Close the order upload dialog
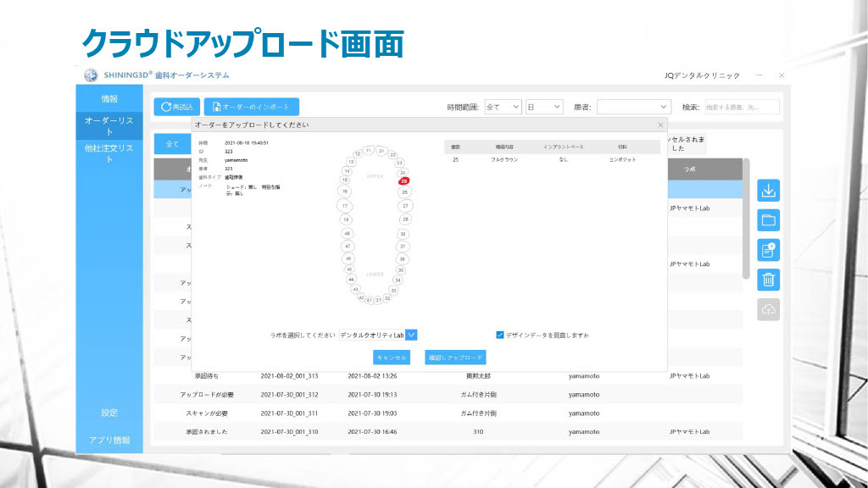 pyautogui.click(x=660, y=125)
